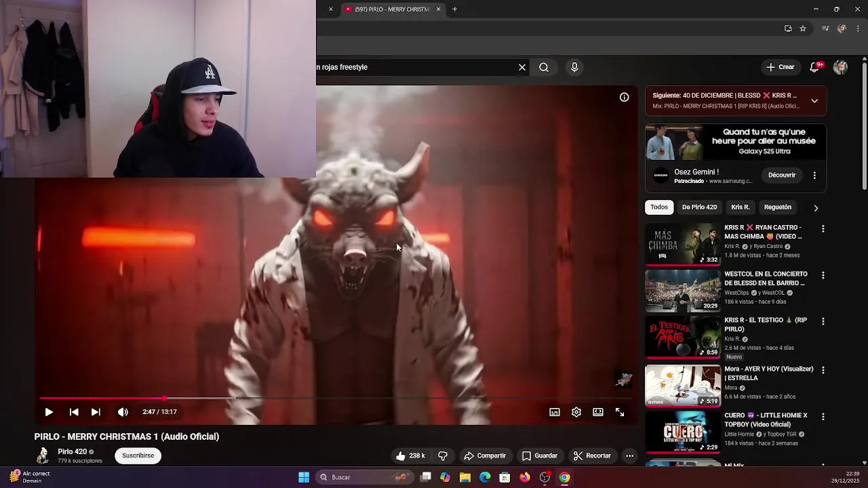Viewport: 868px width, 488px height.
Task: Open Chrome profile avatar
Action: coord(842,28)
